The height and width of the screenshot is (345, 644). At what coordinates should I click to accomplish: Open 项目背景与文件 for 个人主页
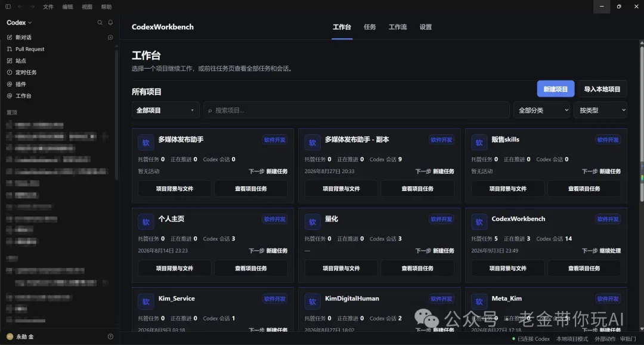pyautogui.click(x=175, y=268)
